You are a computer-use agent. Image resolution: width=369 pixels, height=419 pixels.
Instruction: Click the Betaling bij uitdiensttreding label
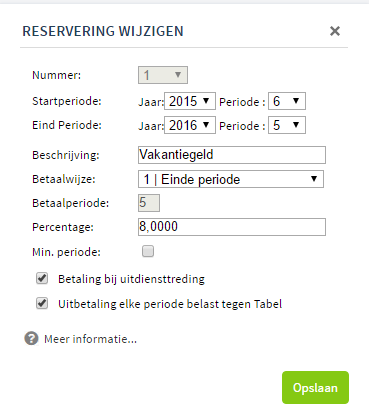(131, 279)
